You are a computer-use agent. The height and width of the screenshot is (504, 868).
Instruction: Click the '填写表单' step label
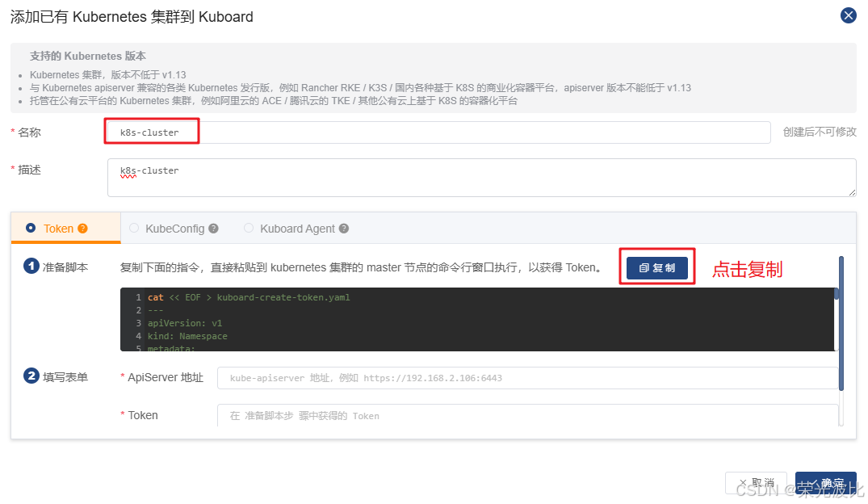[x=65, y=377]
